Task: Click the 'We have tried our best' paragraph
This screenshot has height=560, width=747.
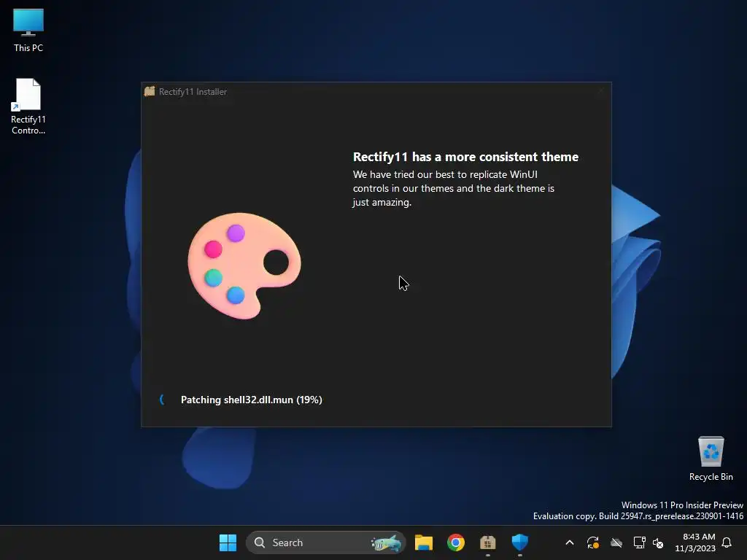Action: tap(453, 188)
